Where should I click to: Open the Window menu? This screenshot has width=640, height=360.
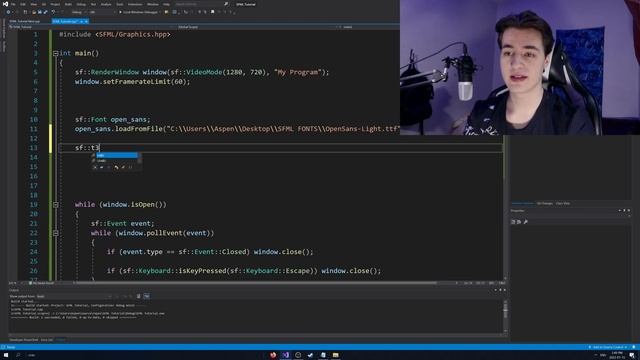tap(153, 4)
